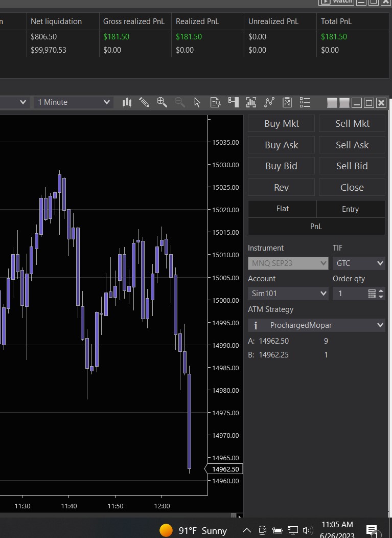Image resolution: width=392 pixels, height=538 pixels.
Task: Open the TIF dropdown showing GTC
Action: click(359, 263)
